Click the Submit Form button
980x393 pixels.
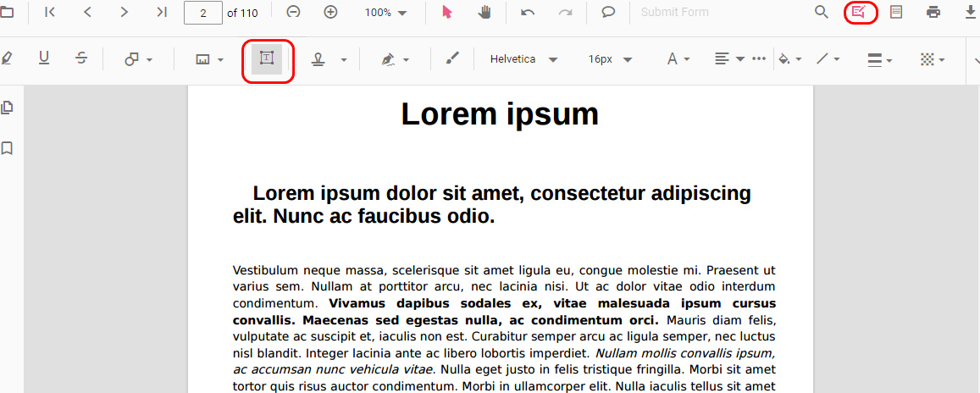[x=674, y=13]
